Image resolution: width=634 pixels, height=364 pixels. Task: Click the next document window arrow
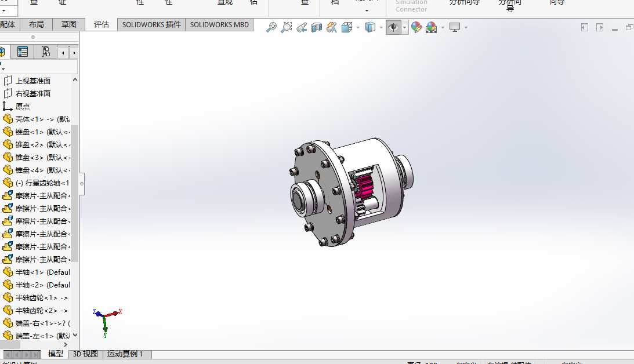600,27
